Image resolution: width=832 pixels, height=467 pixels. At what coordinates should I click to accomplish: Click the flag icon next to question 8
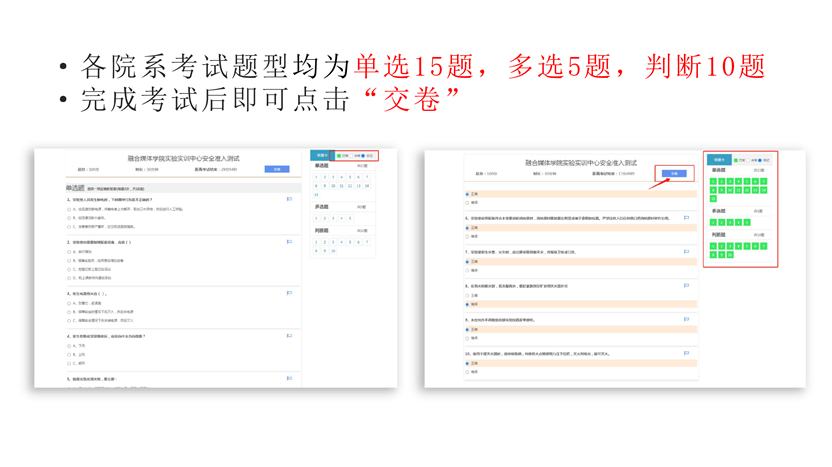point(686,286)
